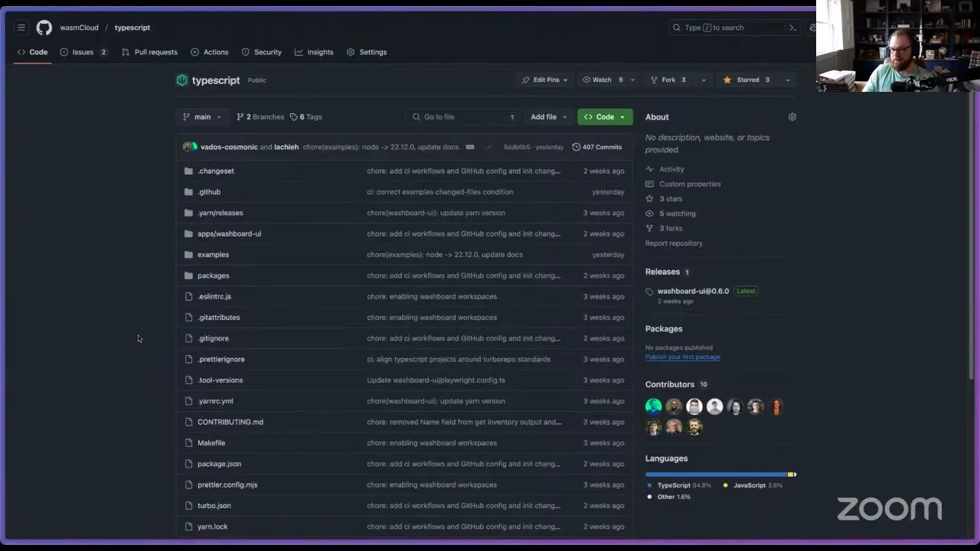Click the GitHub logo
Screen dimensions: 980x551
coord(44,28)
